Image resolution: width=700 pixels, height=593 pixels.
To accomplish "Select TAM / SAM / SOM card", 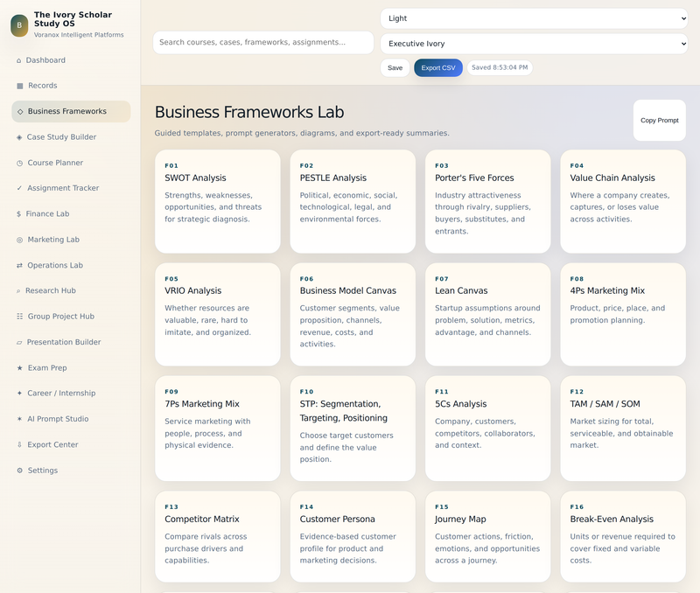I will tap(623, 429).
